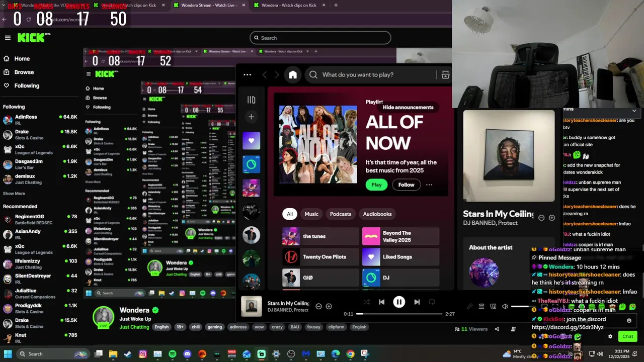Open the Spotify queue icon
The height and width of the screenshot is (362, 644).
pyautogui.click(x=481, y=306)
